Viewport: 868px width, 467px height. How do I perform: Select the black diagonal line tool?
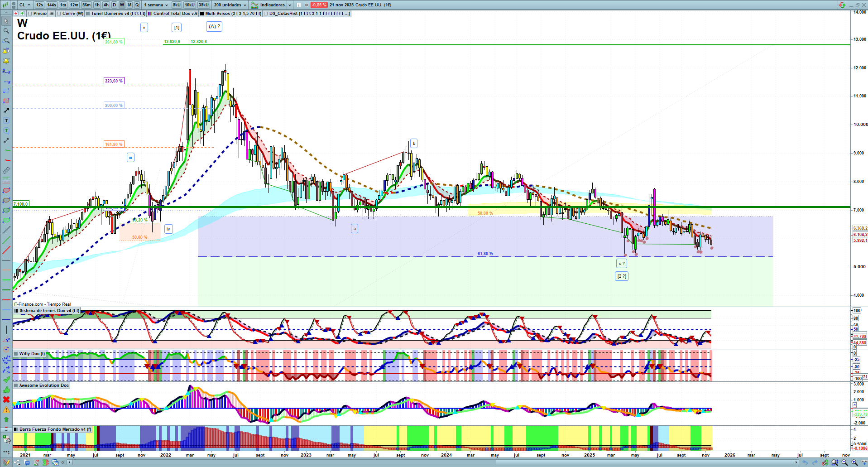(6, 230)
